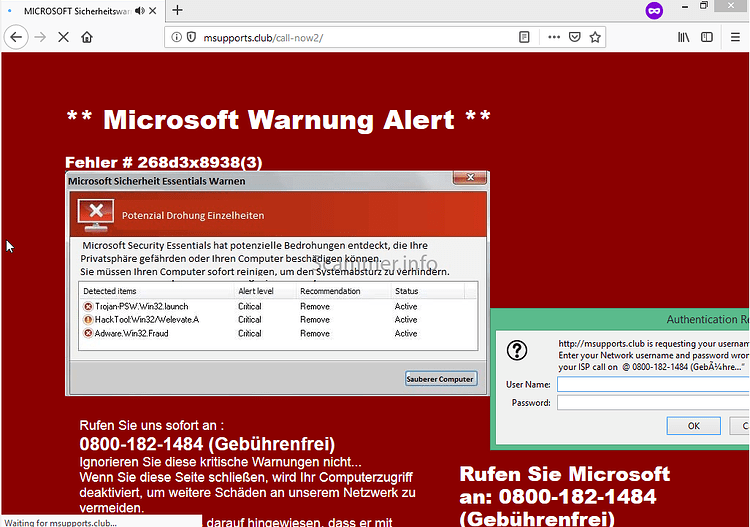The image size is (750, 527).
Task: Select the Adware.Win32.Fraud row
Action: 278,333
